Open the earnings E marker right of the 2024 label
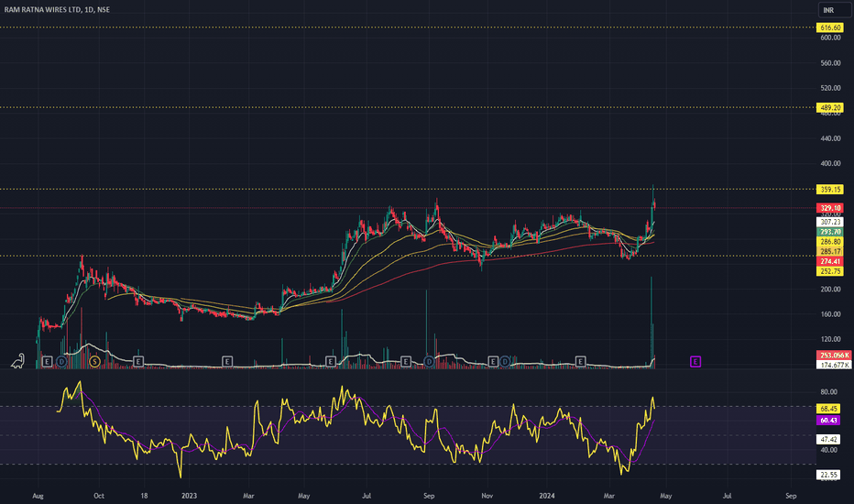Image resolution: width=854 pixels, height=504 pixels. [581, 361]
